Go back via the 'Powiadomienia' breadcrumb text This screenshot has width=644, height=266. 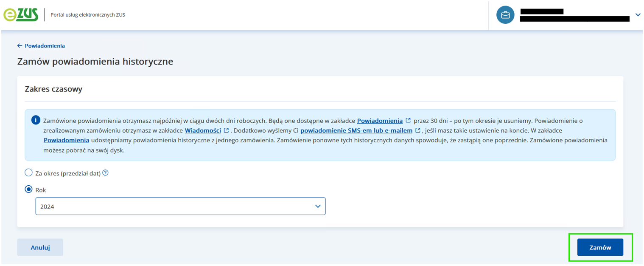pyautogui.click(x=45, y=46)
